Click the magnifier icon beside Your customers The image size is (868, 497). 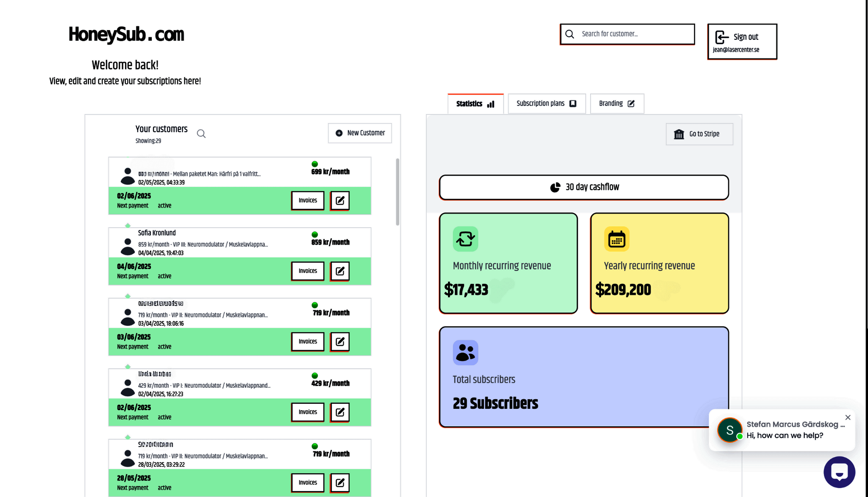(201, 134)
